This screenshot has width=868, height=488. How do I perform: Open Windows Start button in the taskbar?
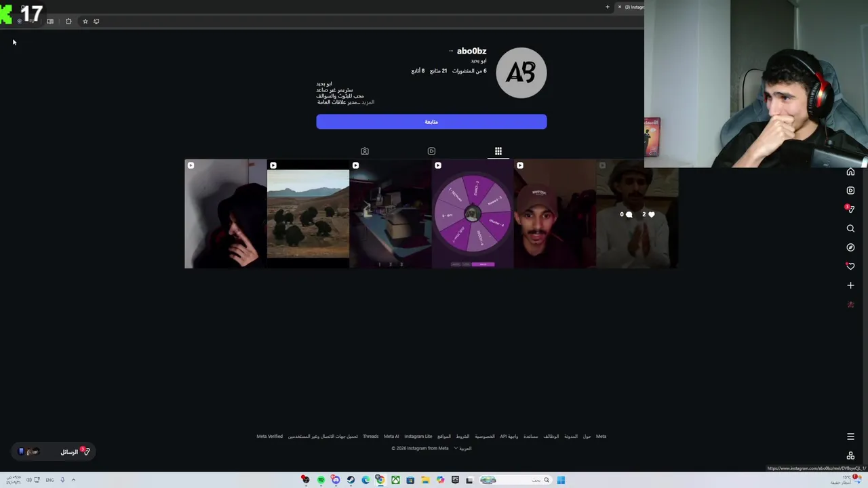pos(561,480)
